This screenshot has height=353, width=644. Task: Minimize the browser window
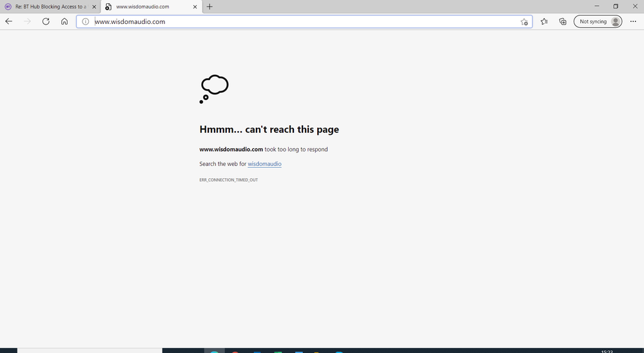(597, 6)
